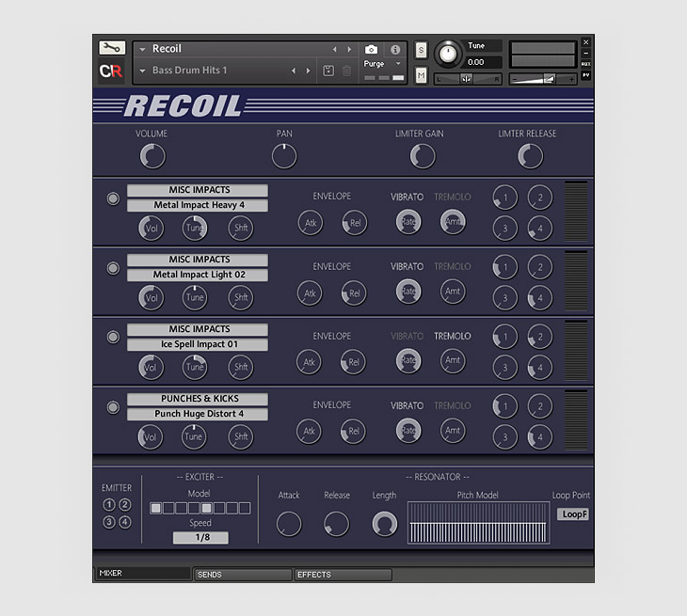Click the main VOLUME knob
The width and height of the screenshot is (687, 616).
152,156
